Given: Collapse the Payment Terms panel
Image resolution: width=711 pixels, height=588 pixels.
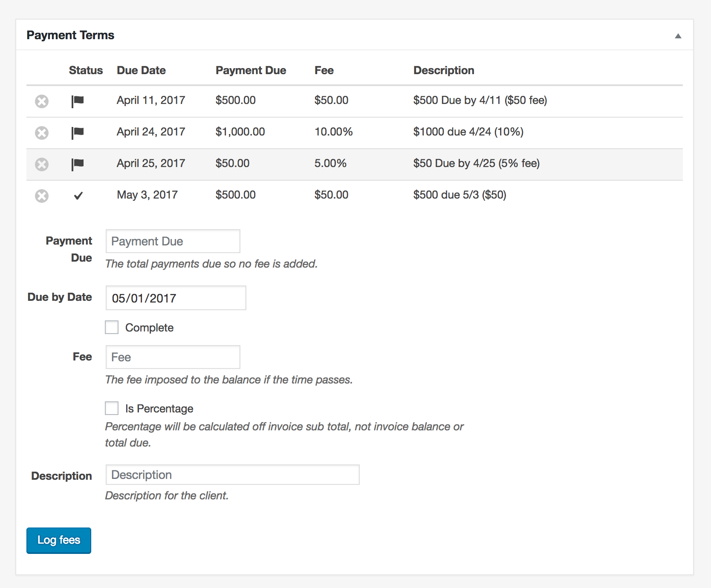Looking at the screenshot, I should pyautogui.click(x=678, y=36).
